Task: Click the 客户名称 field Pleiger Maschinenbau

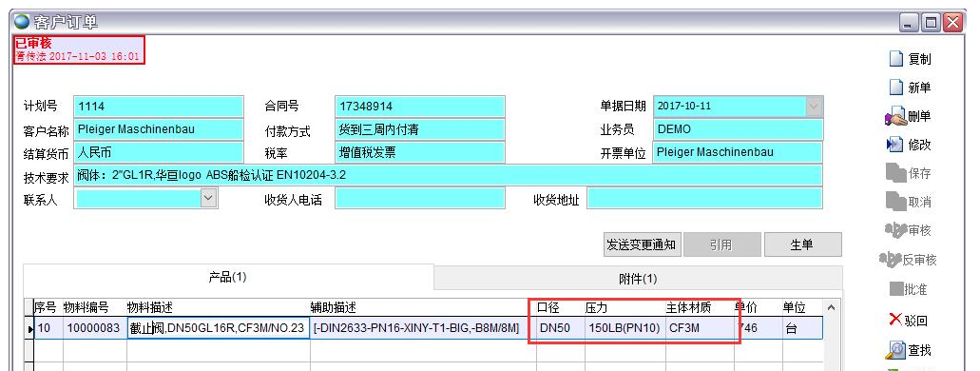Action: (158, 129)
